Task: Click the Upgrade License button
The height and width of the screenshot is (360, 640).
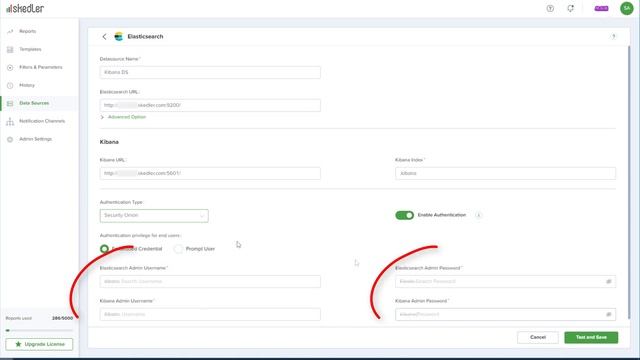Action: 39,344
